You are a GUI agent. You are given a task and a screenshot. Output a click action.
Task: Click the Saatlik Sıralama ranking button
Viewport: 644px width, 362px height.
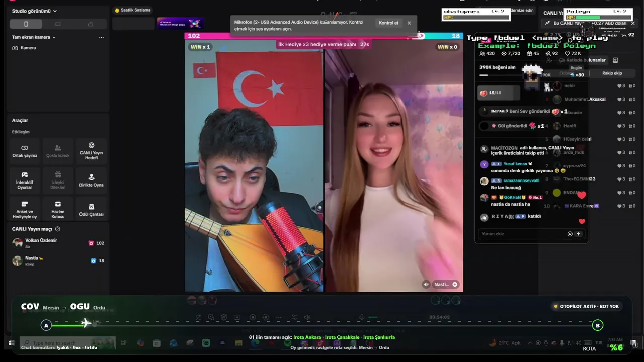[x=133, y=10]
